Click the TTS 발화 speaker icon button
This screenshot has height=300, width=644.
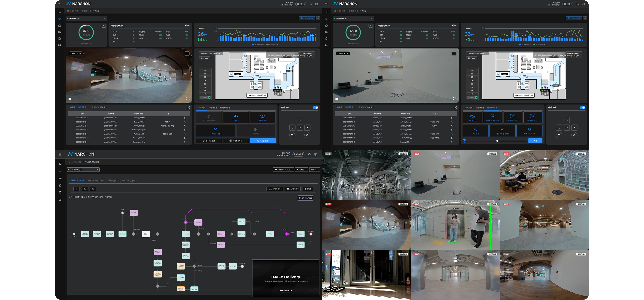pos(236,116)
